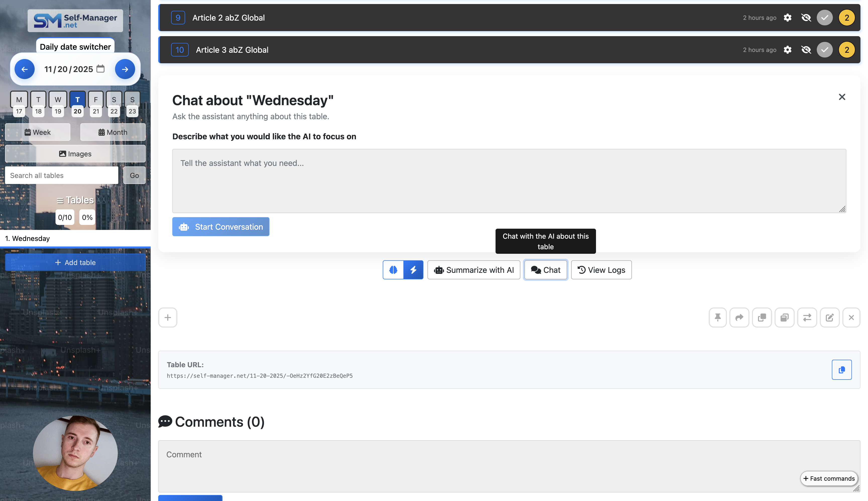The image size is (868, 501).
Task: Open Fast commands in comment box
Action: click(x=829, y=478)
